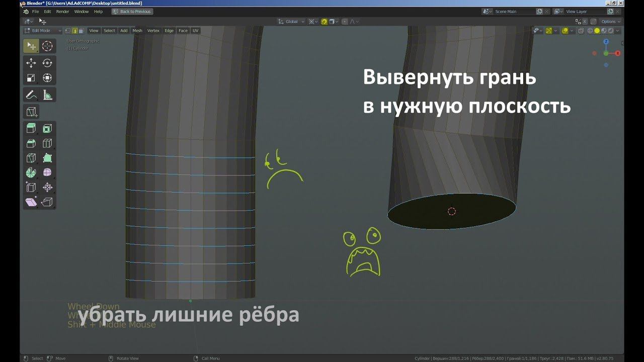The image size is (644, 362).
Task: Select the Select Box tool
Action: pos(31,46)
